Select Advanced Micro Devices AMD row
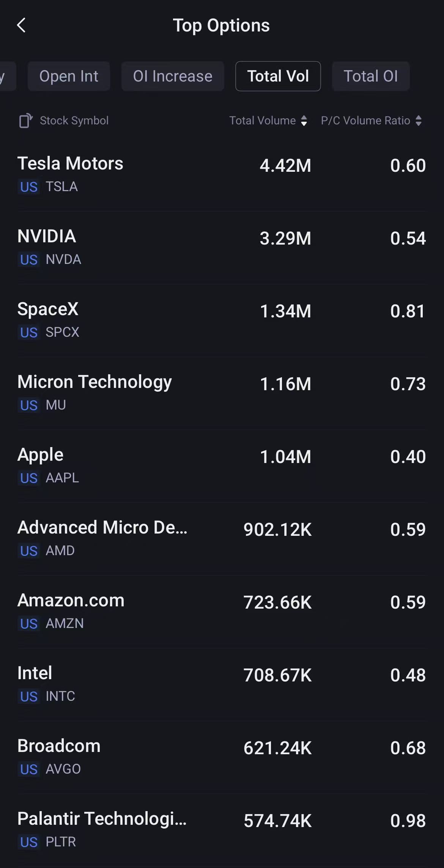 (222, 539)
